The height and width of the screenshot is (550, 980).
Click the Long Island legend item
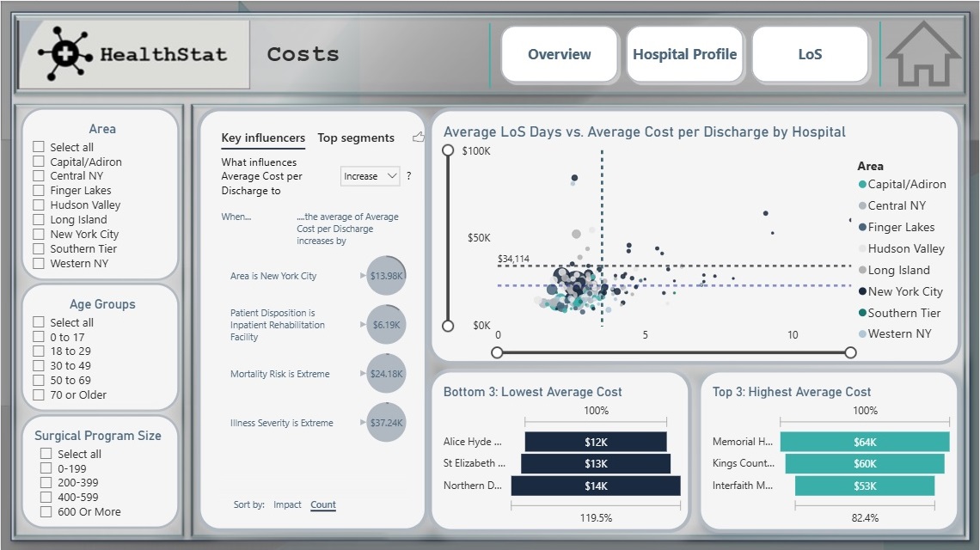[894, 270]
